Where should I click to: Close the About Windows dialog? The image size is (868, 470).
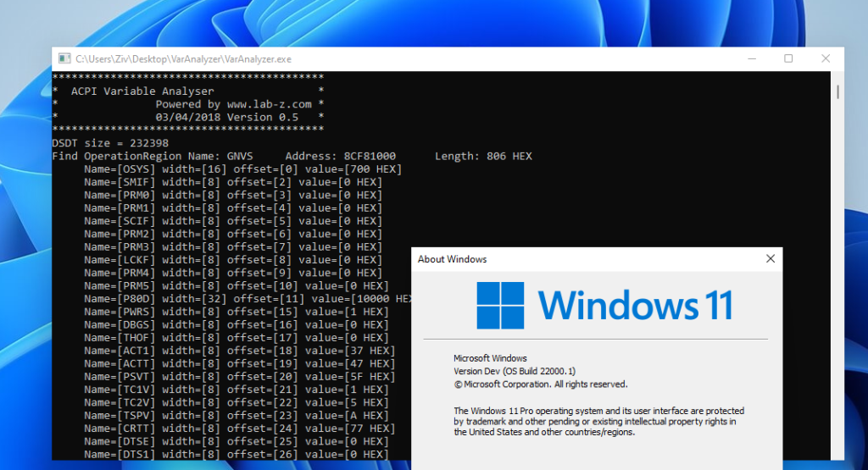(x=770, y=259)
